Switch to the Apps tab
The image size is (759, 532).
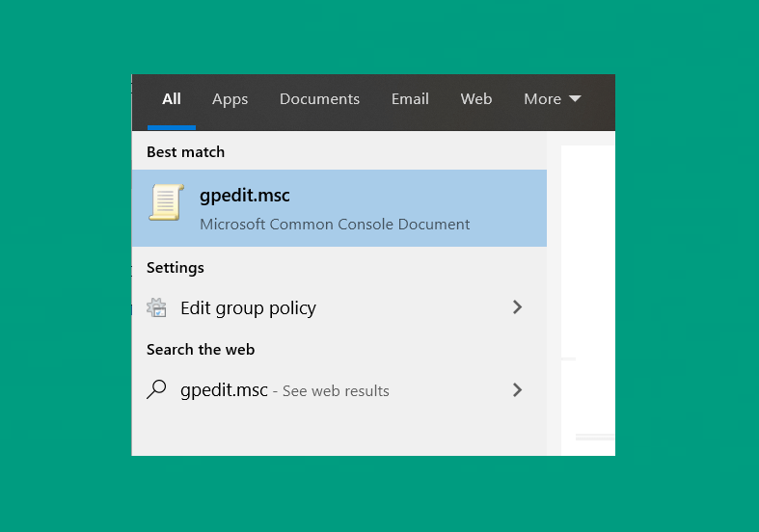230,99
